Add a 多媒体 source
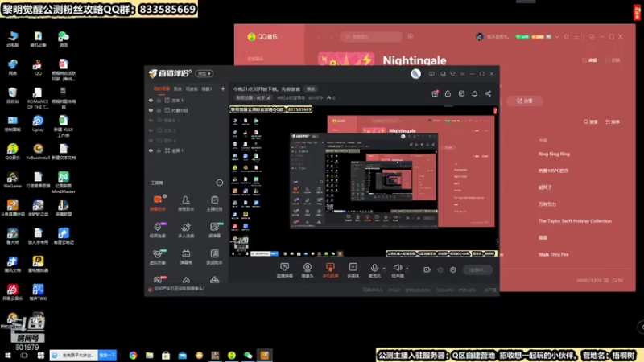 353,270
